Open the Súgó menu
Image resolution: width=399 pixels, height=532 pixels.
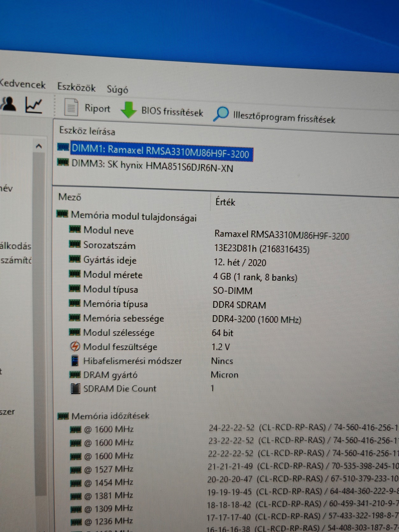(117, 90)
